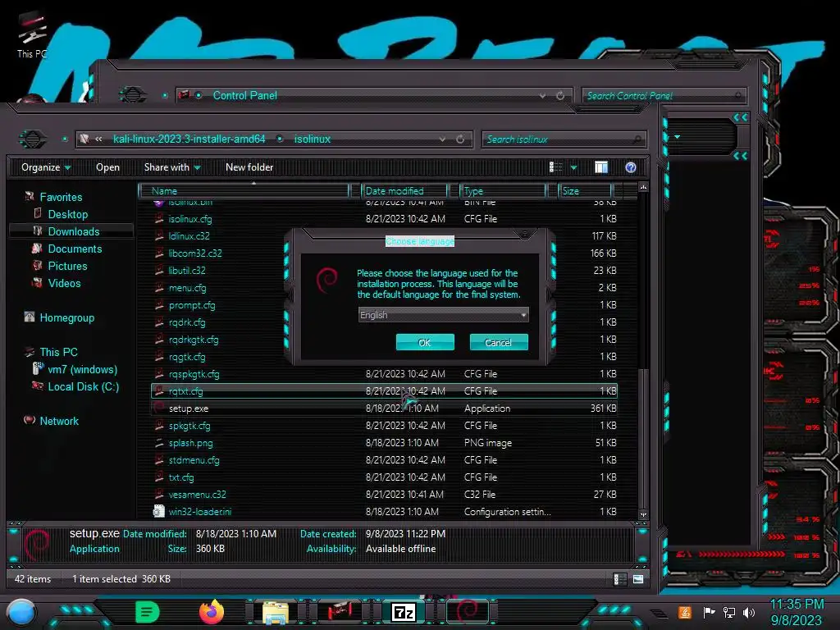Select Desktop in Favorites
This screenshot has height=630, width=840.
(x=67, y=214)
